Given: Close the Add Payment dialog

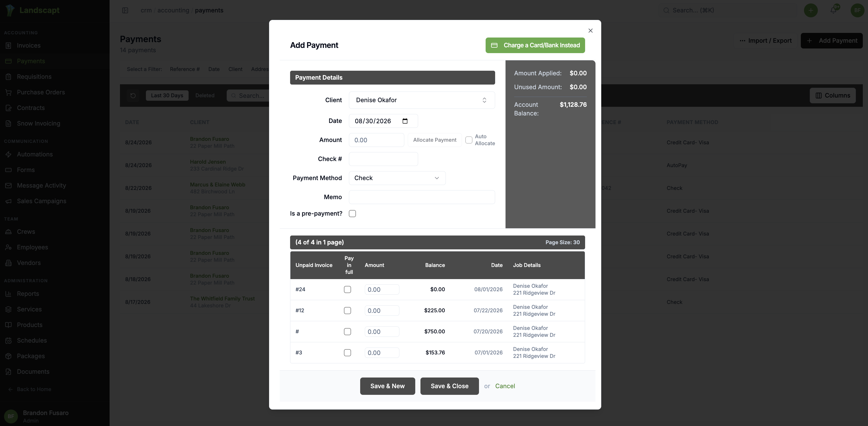Looking at the screenshot, I should tap(590, 31).
